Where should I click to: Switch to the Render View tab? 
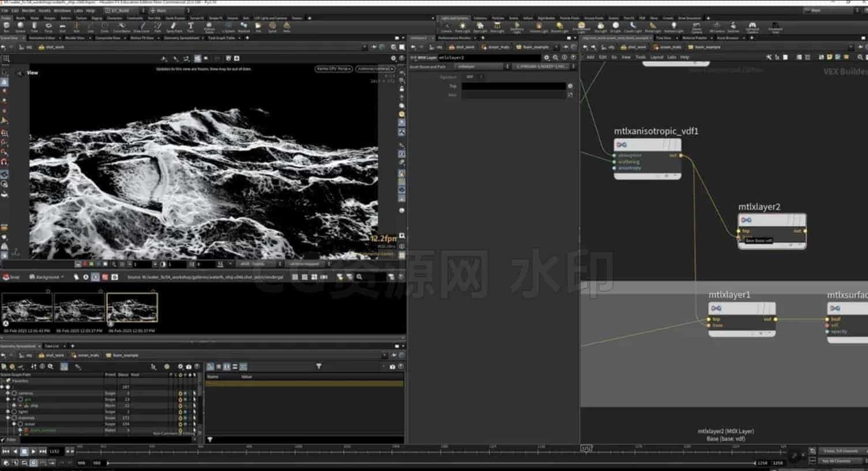(75, 38)
